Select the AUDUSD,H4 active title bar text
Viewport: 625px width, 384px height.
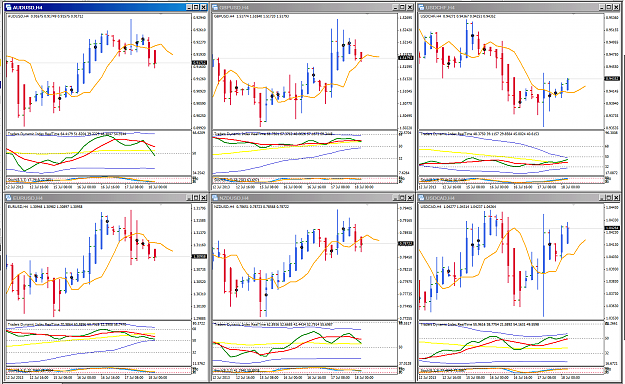point(28,8)
